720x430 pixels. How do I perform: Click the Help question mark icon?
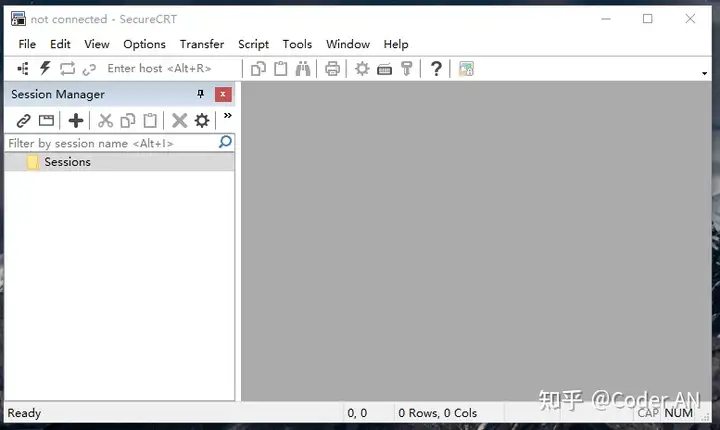click(436, 69)
